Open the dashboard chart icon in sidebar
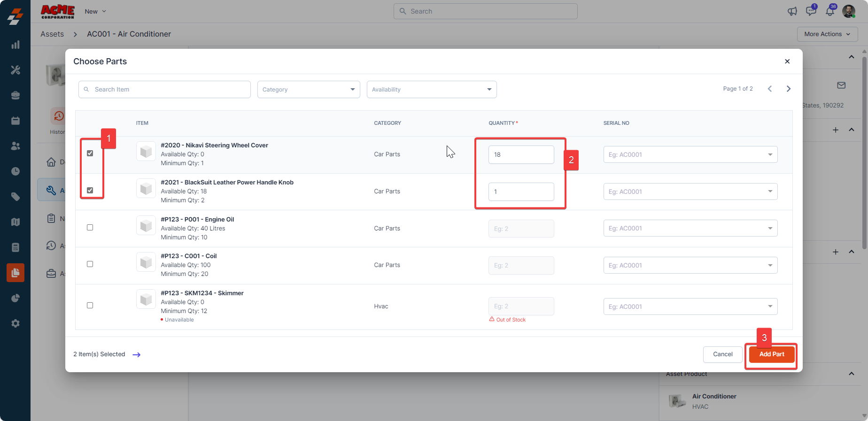 (15, 45)
